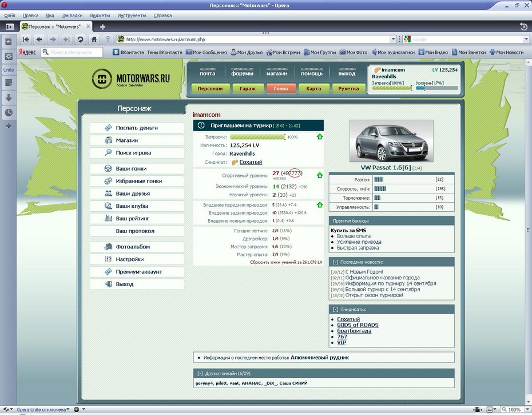Switch to the Гонки tab
This screenshot has width=532, height=415.
[281, 88]
